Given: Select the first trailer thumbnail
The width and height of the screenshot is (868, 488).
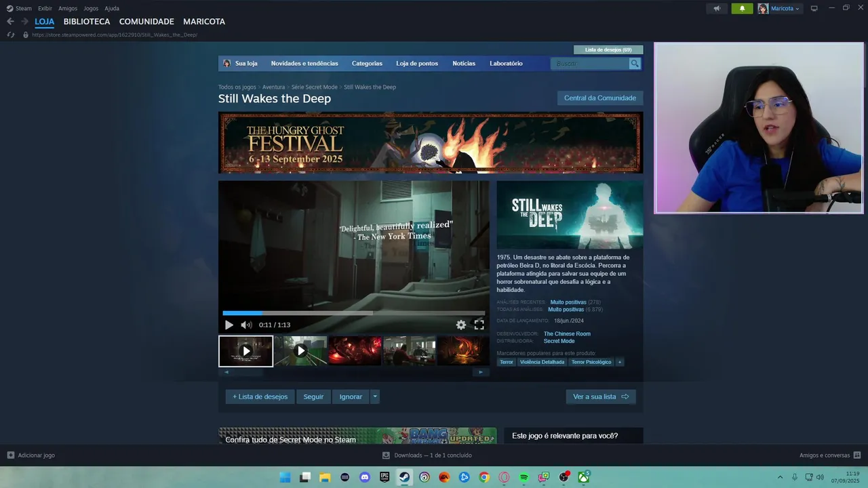Looking at the screenshot, I should (x=246, y=351).
